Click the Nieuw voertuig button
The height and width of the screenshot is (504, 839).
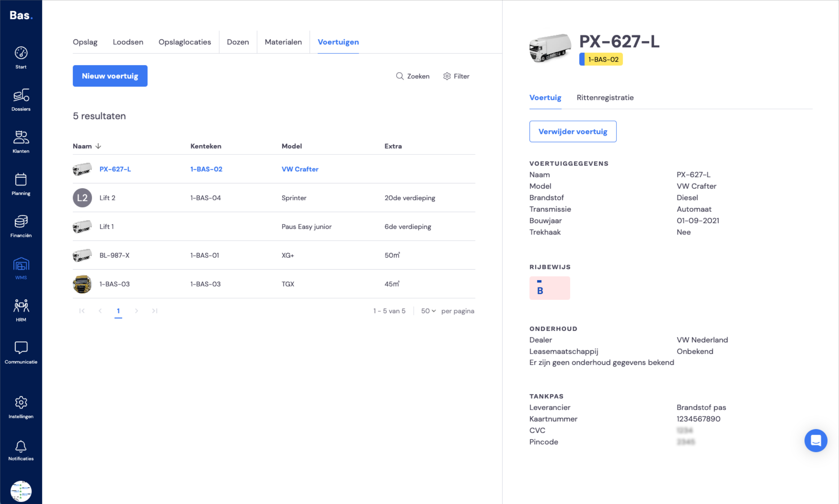click(x=110, y=76)
